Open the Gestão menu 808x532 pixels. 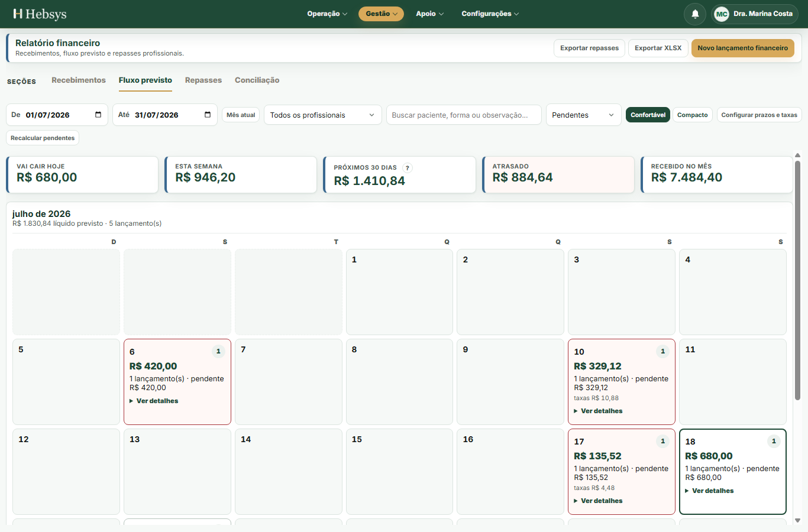click(381, 14)
